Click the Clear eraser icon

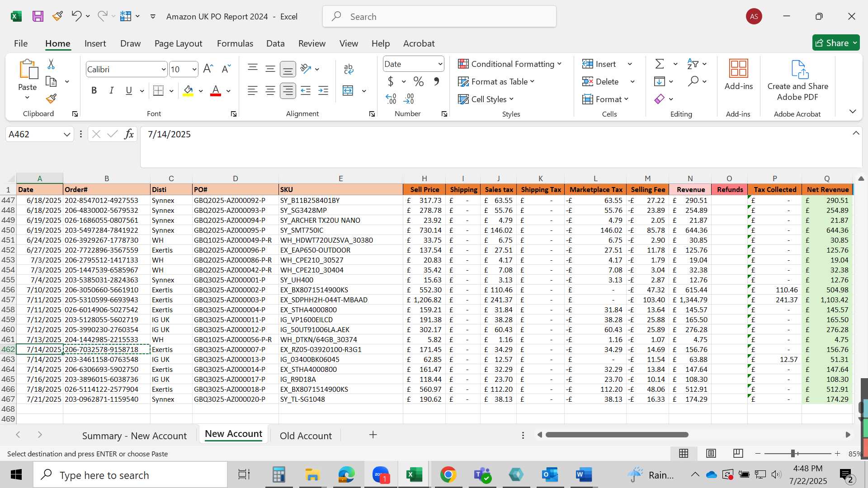tap(660, 99)
